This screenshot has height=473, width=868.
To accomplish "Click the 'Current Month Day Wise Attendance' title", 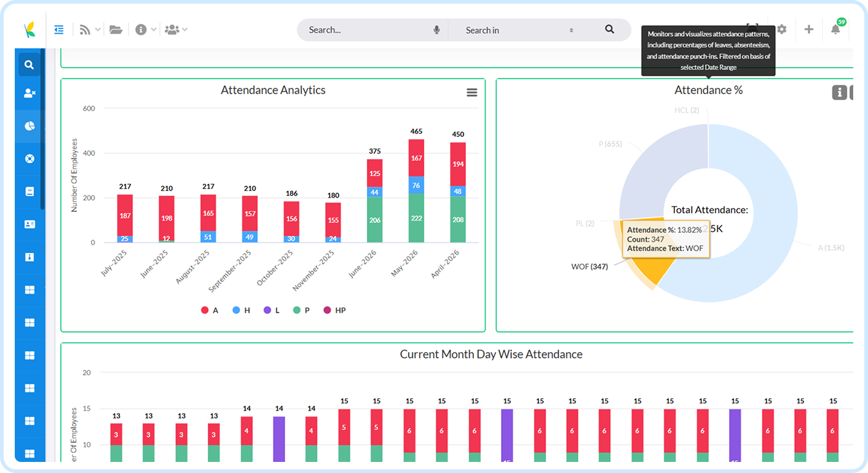I will (x=491, y=354).
